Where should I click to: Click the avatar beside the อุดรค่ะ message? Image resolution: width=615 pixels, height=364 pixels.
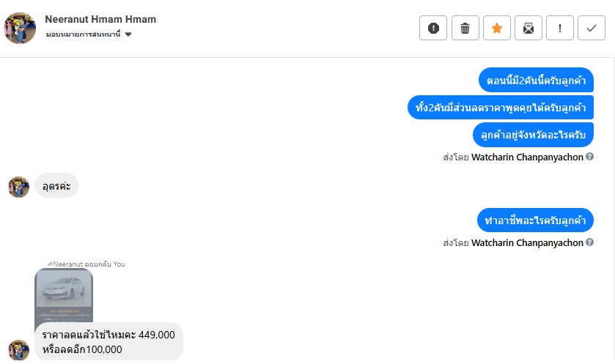[x=18, y=187]
